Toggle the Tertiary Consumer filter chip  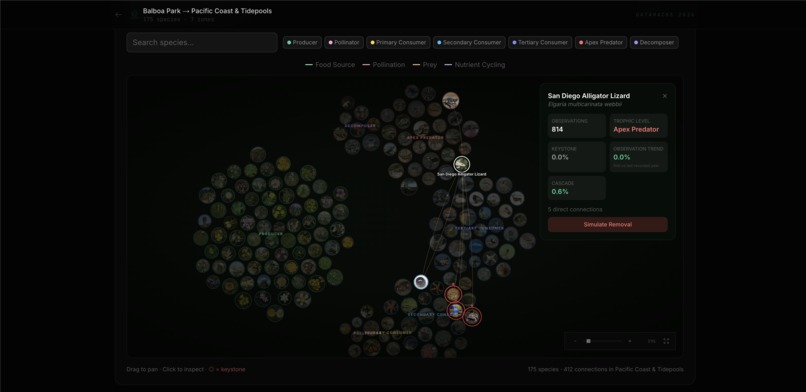[540, 43]
